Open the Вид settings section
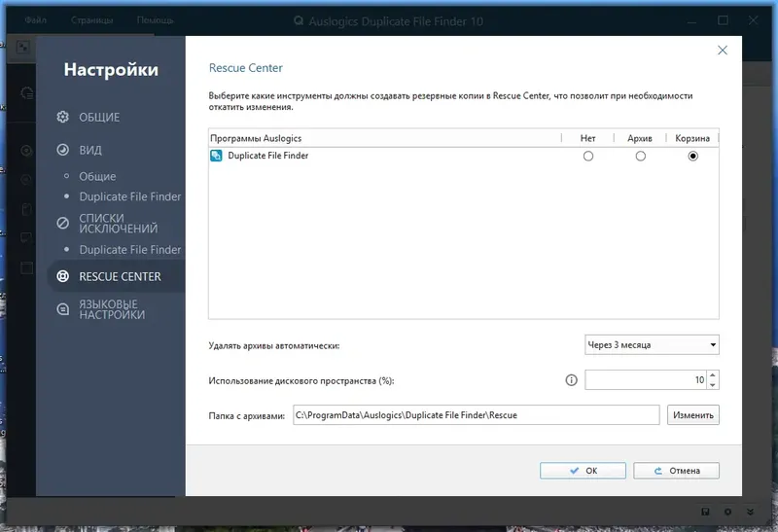Screen dimensions: 778x532 [x=90, y=150]
